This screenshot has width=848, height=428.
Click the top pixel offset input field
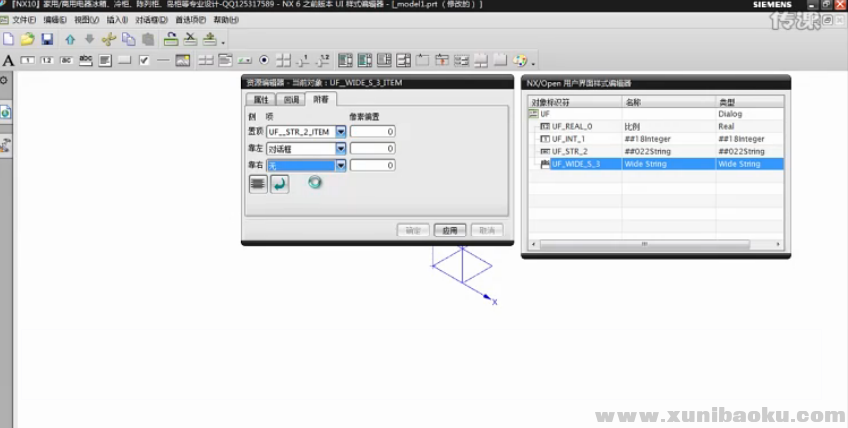coord(373,132)
